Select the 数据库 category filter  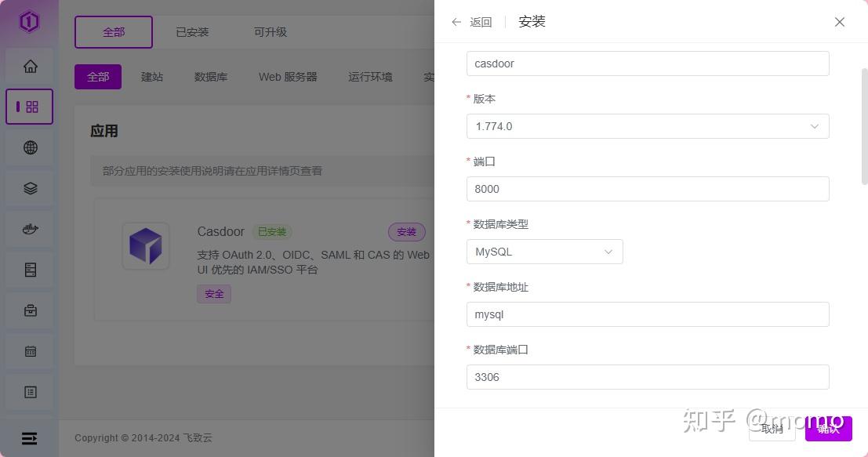(210, 76)
